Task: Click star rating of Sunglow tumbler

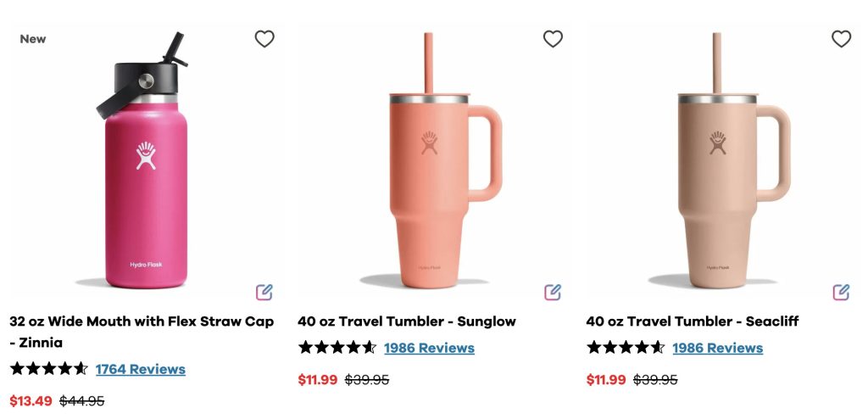Action: click(337, 348)
